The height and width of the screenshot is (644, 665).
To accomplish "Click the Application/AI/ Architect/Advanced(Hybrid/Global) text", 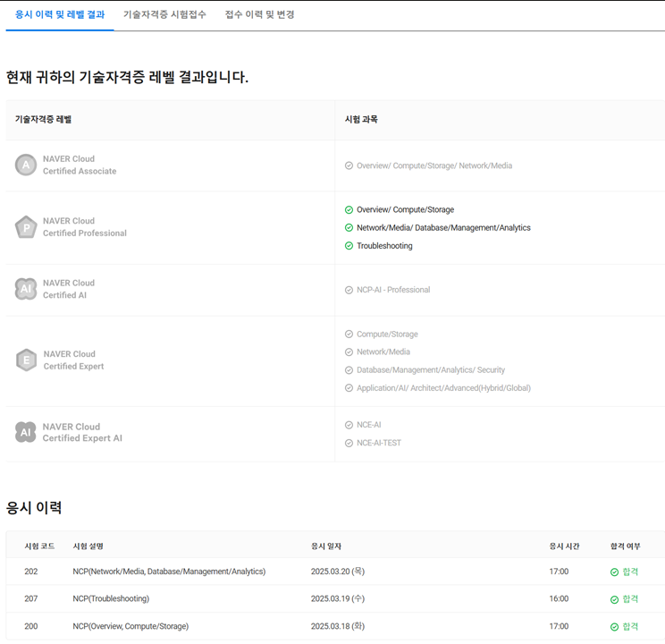I will (443, 388).
